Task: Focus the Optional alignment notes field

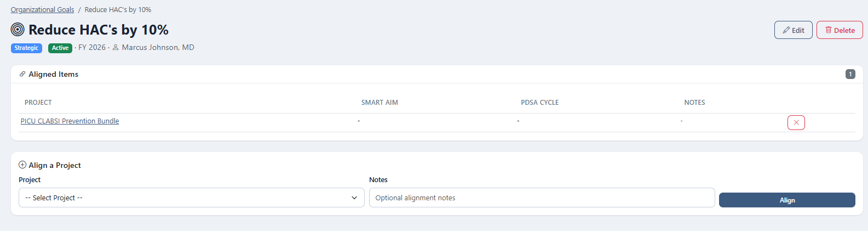Action: click(542, 198)
